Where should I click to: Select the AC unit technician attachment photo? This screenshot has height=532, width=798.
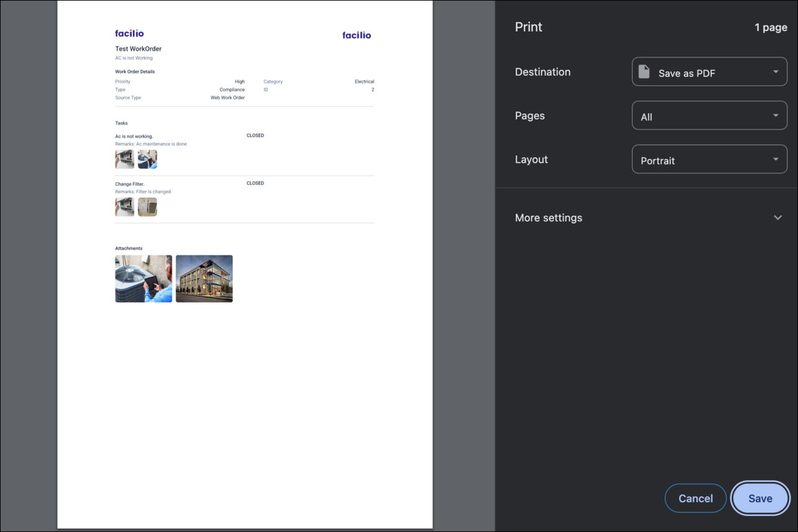click(143, 278)
